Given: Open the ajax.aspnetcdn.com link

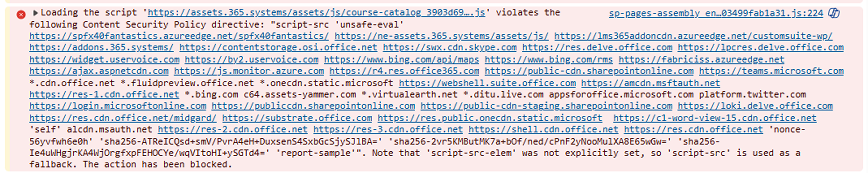Looking at the screenshot, I should 99,71.
